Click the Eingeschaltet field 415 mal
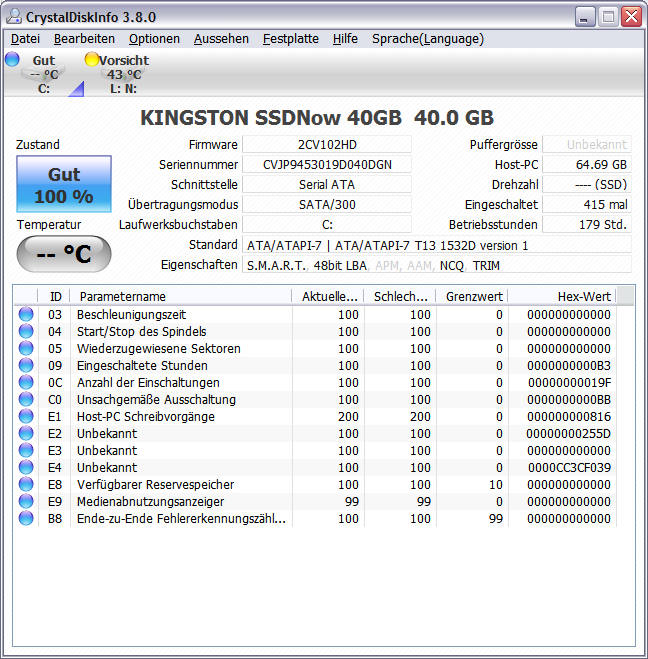 pyautogui.click(x=587, y=205)
